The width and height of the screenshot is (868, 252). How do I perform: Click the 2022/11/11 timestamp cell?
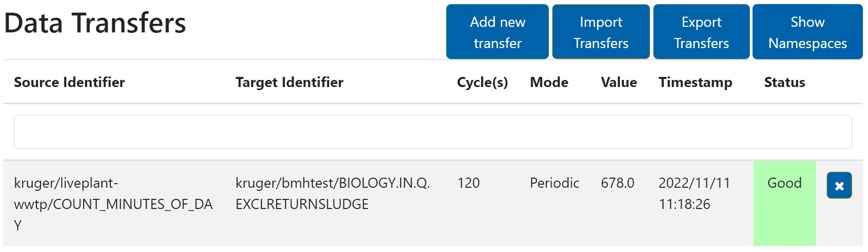pos(694,193)
